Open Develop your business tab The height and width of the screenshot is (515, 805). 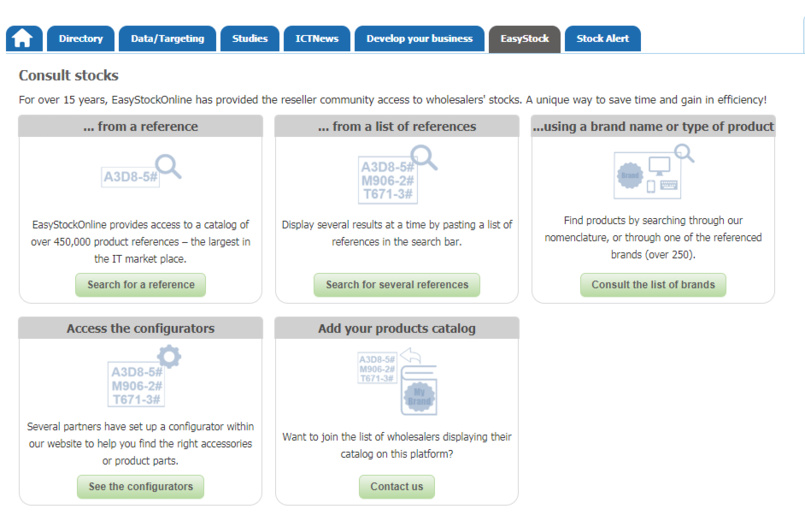(x=419, y=39)
